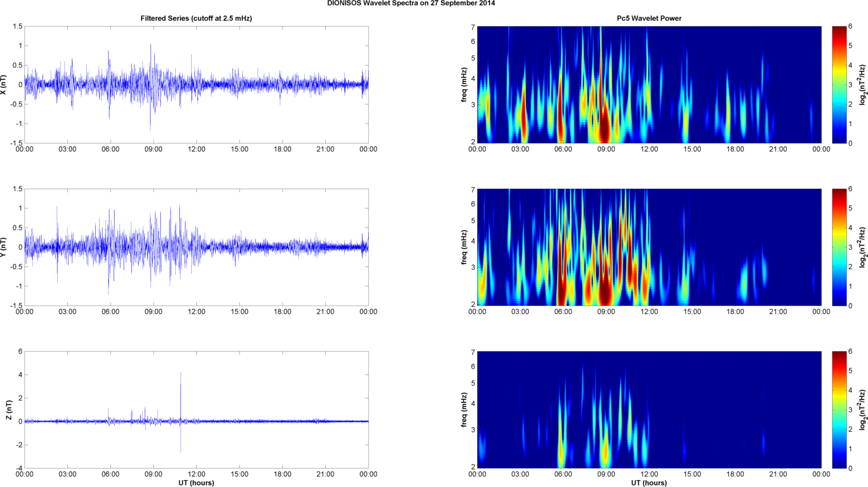868x487 pixels.
Task: Click the '-4' tick on Z (nT) axis
Action: [x=19, y=469]
